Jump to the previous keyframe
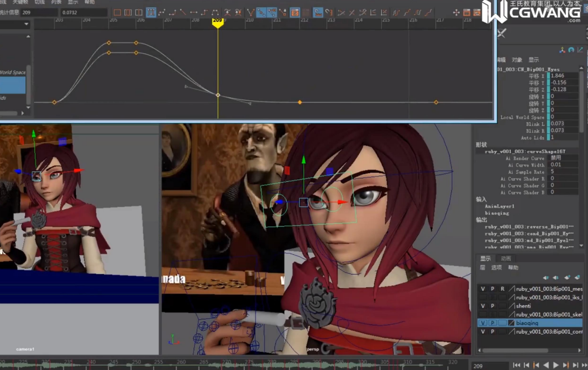This screenshot has height=370, width=588. point(536,365)
